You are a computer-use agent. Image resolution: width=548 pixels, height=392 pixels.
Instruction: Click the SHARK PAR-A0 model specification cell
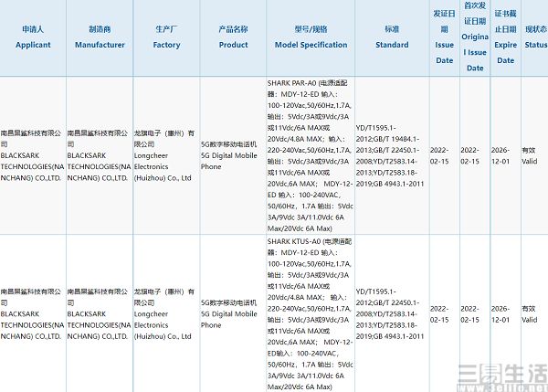coord(311,155)
